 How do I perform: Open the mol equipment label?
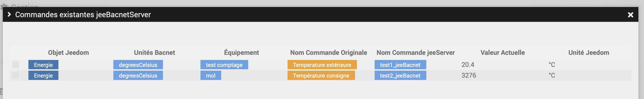click(x=210, y=76)
